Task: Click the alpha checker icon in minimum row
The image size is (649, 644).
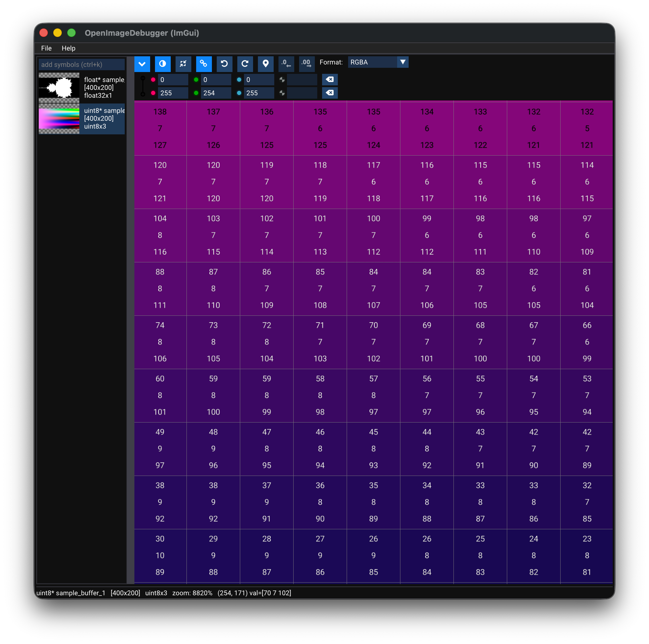Action: point(282,80)
